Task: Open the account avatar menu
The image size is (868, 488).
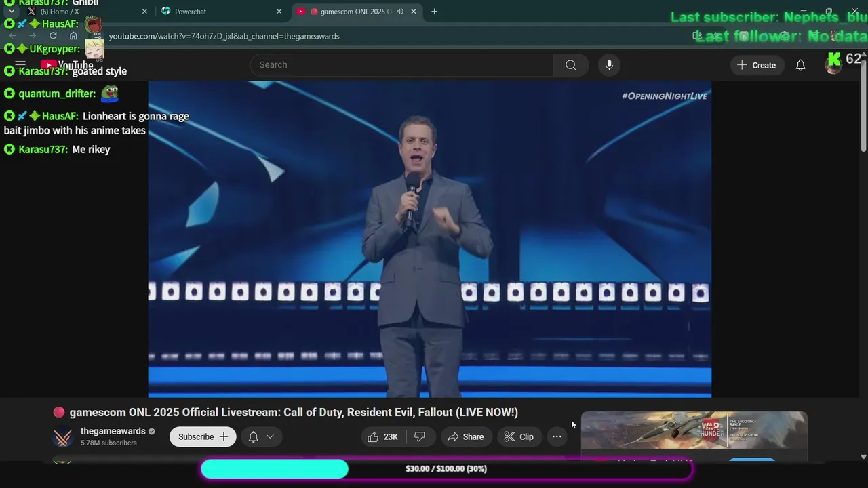Action: [x=833, y=65]
